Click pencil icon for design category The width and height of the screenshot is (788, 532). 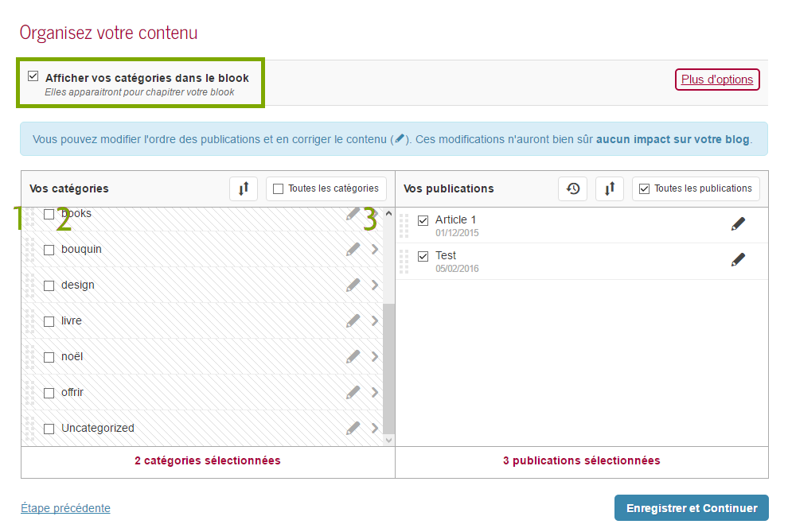coord(353,285)
